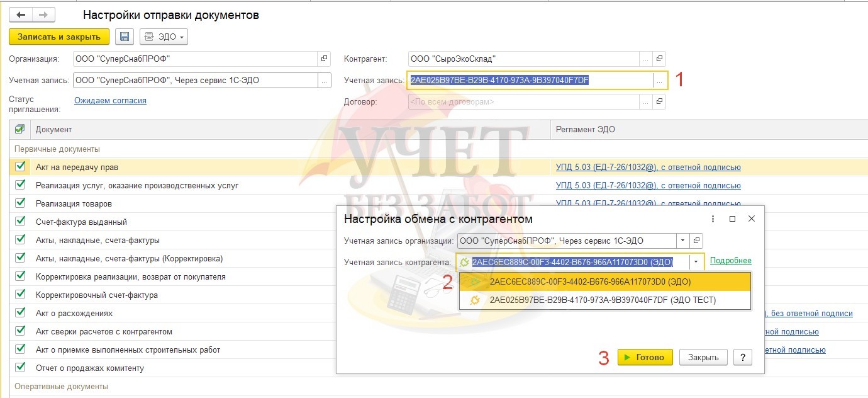The height and width of the screenshot is (398, 868).
Task: Open УПД 5.03 link for Акт на передачу прав
Action: pyautogui.click(x=648, y=168)
